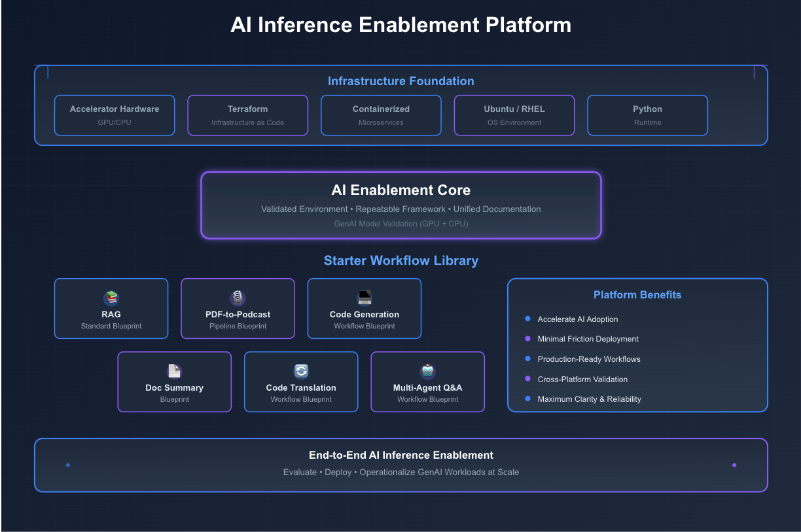The height and width of the screenshot is (532, 801).
Task: Click the End-to-End AI Inference Enablement banner
Action: [x=400, y=465]
